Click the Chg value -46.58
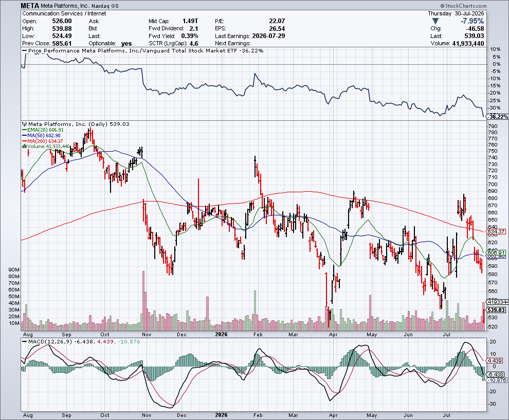 click(475, 29)
